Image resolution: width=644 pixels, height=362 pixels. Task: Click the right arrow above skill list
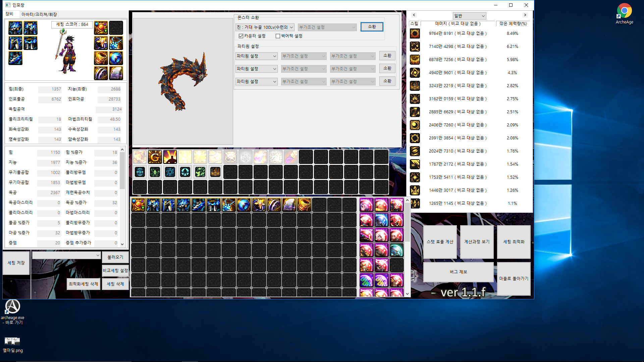click(x=525, y=15)
